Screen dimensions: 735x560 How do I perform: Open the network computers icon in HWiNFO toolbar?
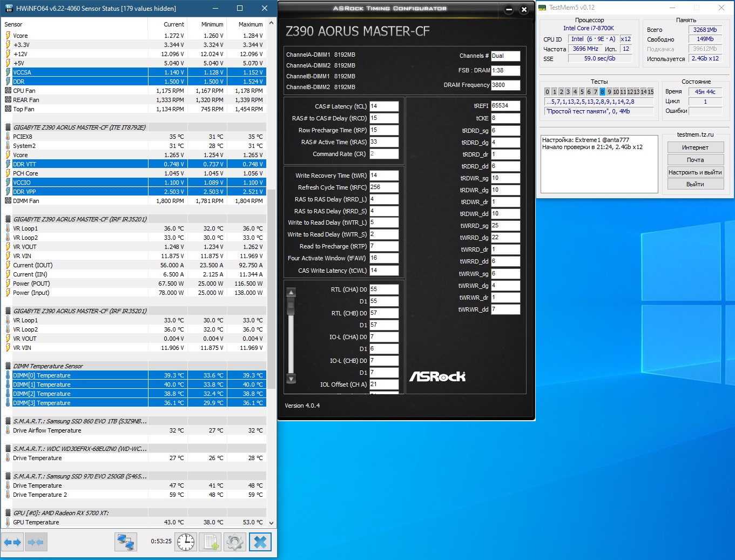coord(126,542)
